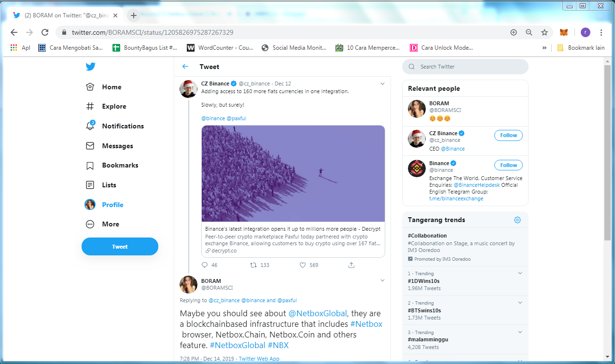Open the @BinanceHelpdesk link

click(x=477, y=185)
